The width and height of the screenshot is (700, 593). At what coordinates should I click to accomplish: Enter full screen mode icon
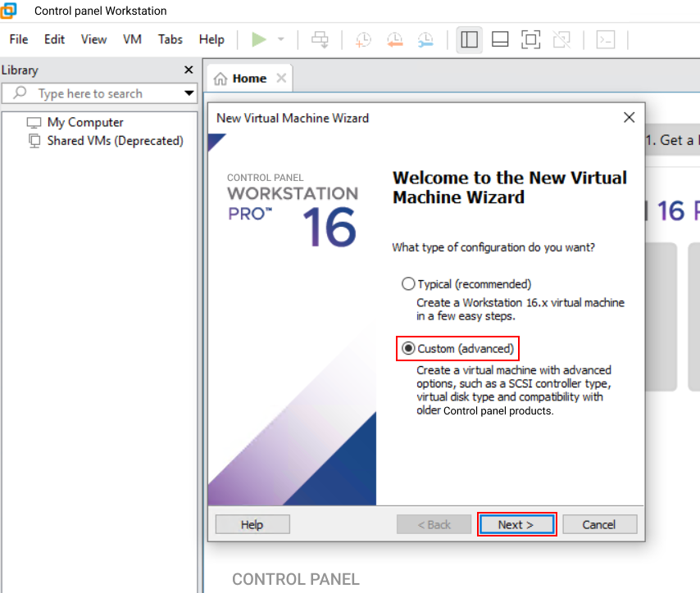(530, 39)
